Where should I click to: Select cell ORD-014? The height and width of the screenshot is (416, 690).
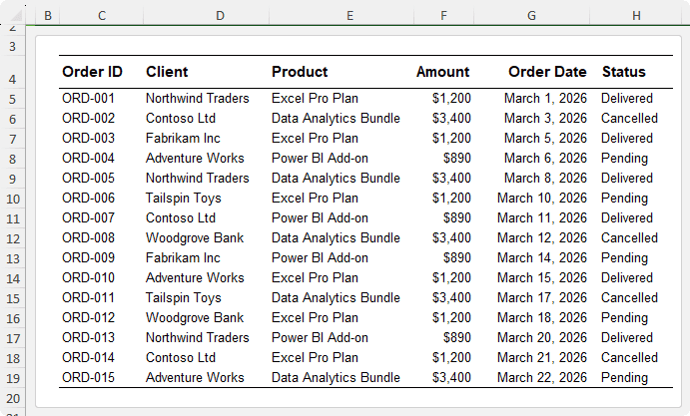(88, 357)
